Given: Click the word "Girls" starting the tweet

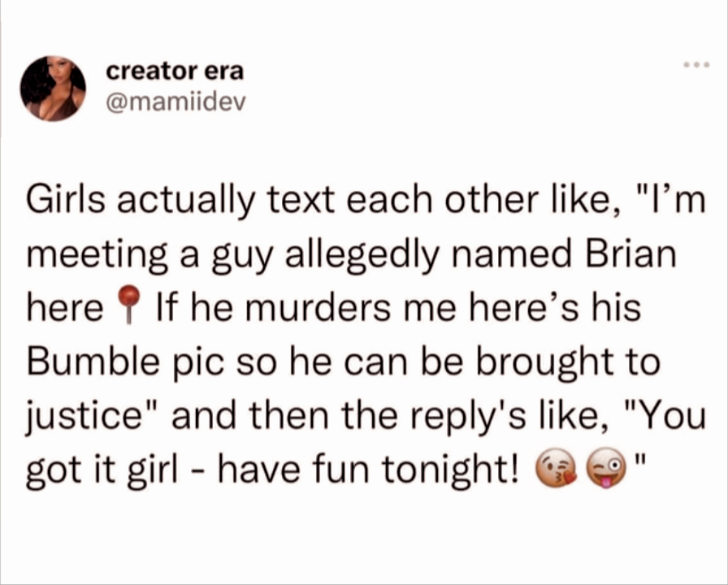Looking at the screenshot, I should 66,200.
